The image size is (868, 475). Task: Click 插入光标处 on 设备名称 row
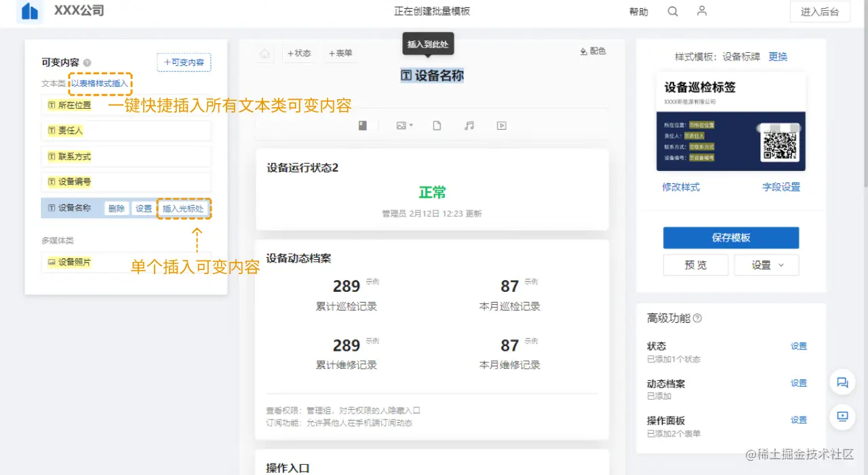(183, 209)
